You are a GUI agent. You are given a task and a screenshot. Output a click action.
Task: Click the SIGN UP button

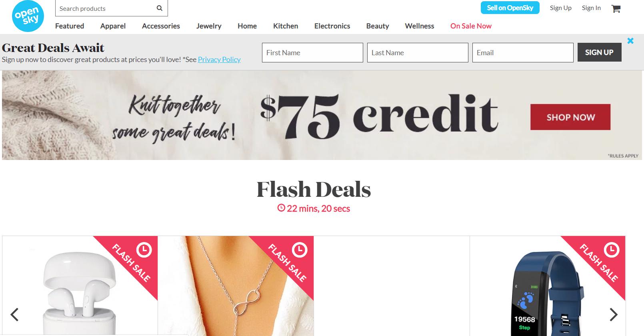coord(599,52)
